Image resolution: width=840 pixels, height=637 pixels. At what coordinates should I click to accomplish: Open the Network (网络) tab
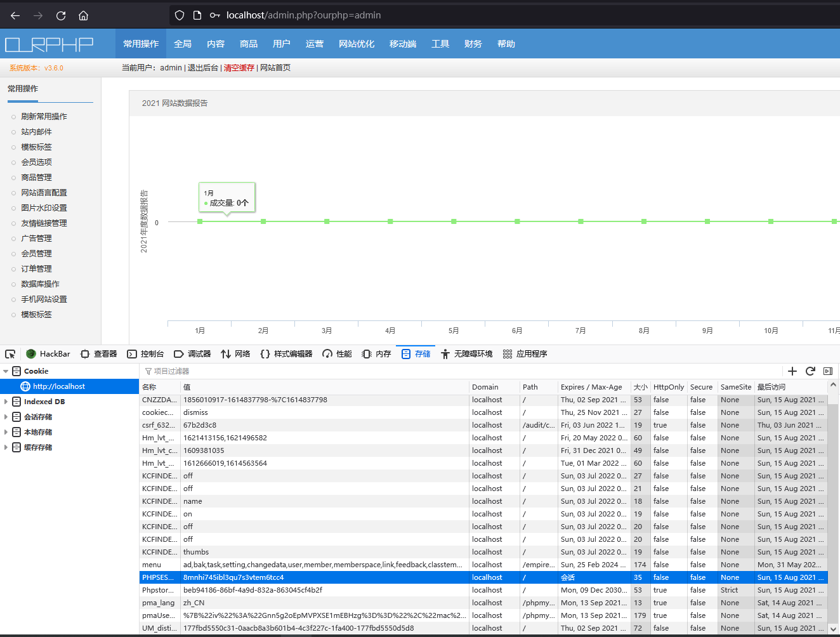click(x=235, y=354)
